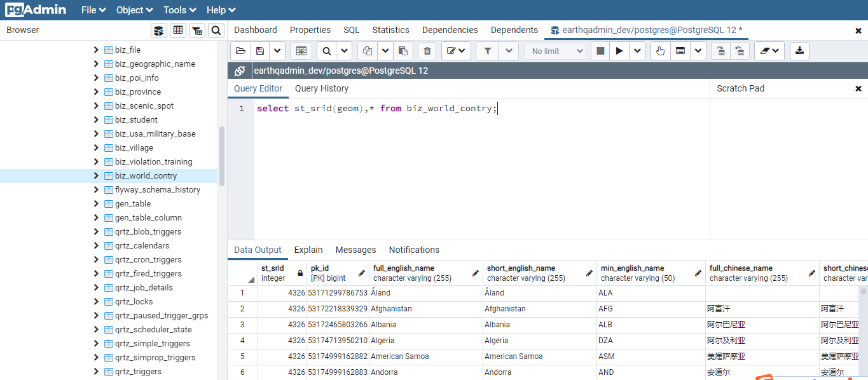868x380 pixels.
Task: Click the Commit database icon
Action: coord(720,51)
